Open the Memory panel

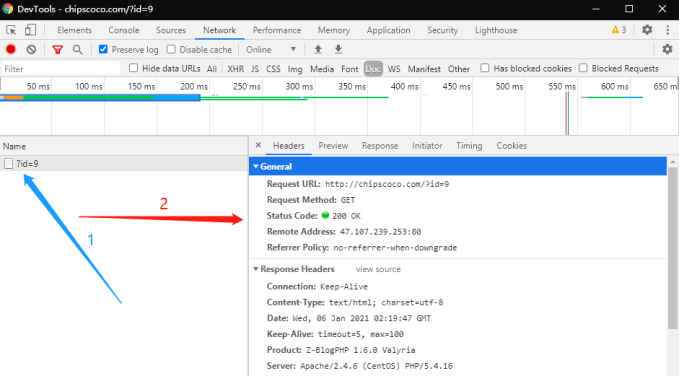click(333, 30)
